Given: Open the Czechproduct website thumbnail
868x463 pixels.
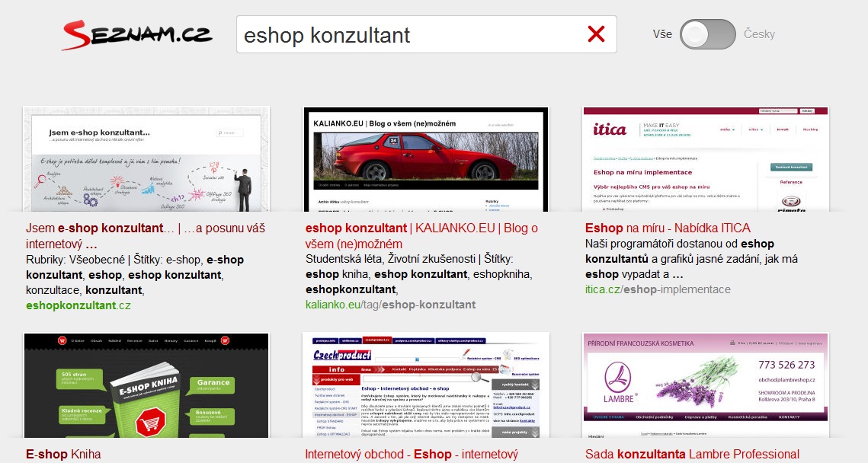Looking at the screenshot, I should click(x=426, y=385).
